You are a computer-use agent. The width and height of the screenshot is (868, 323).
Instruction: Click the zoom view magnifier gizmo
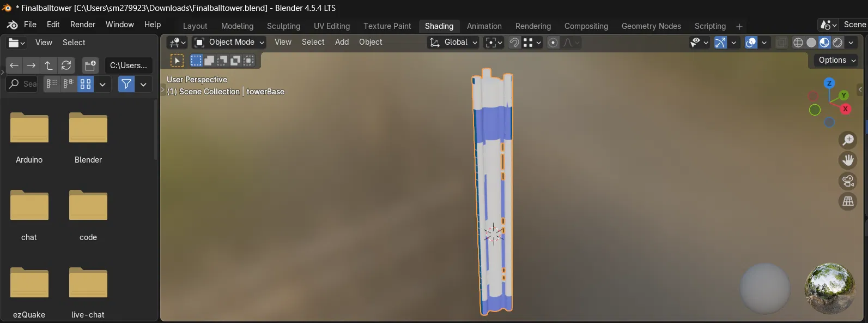tap(848, 140)
